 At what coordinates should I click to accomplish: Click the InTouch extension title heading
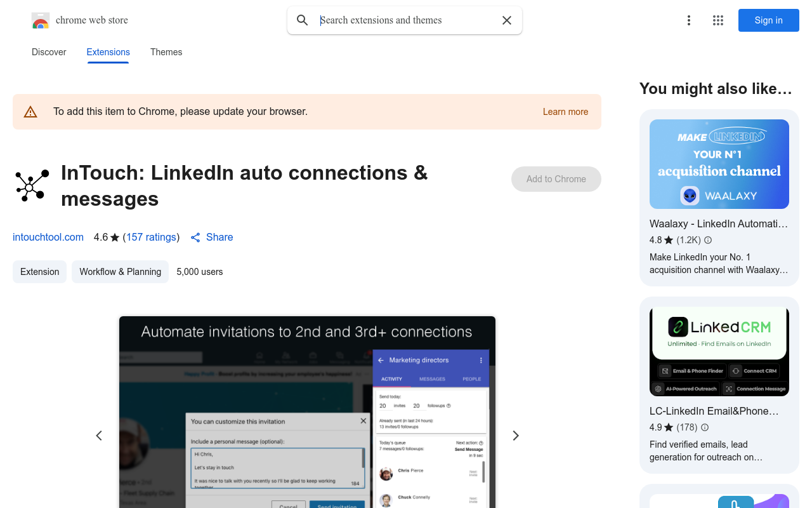244,185
